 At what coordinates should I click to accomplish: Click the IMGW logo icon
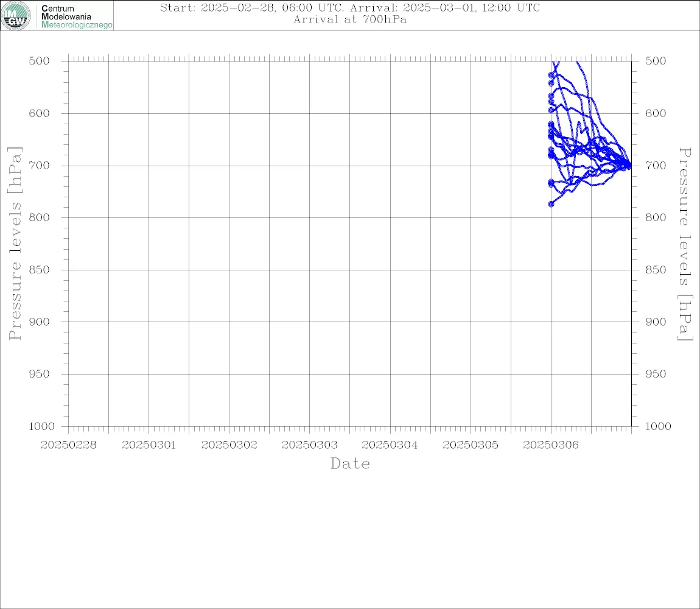(x=16, y=16)
